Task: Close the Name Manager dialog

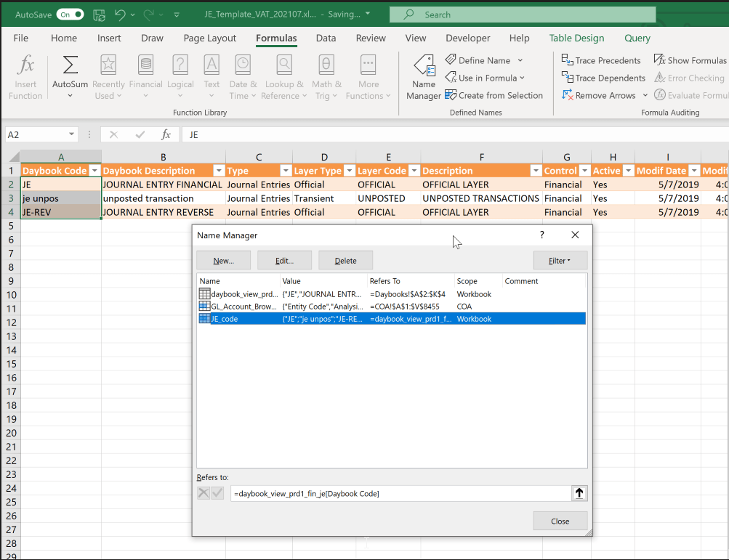Action: pyautogui.click(x=560, y=520)
